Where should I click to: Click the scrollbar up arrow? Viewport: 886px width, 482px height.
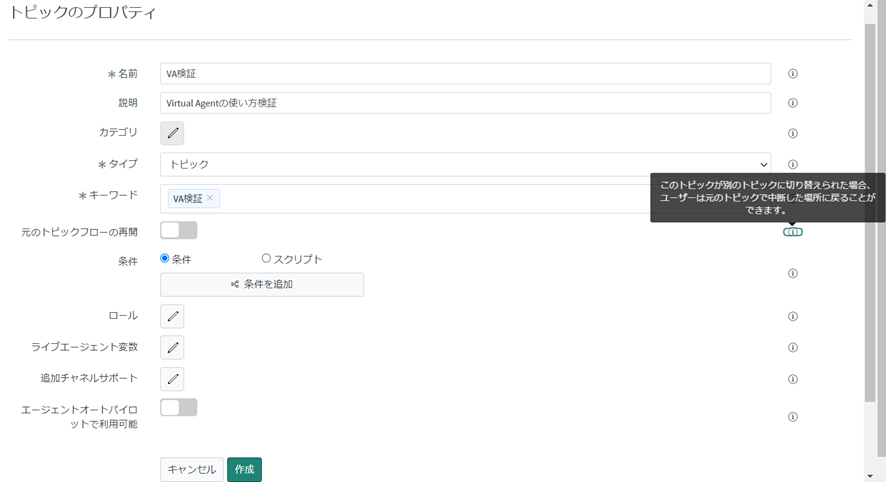point(870,5)
